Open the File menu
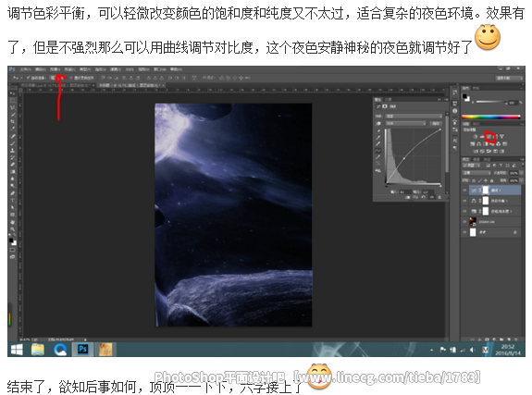Screen dimensions: 532x395 pyautogui.click(x=25, y=69)
